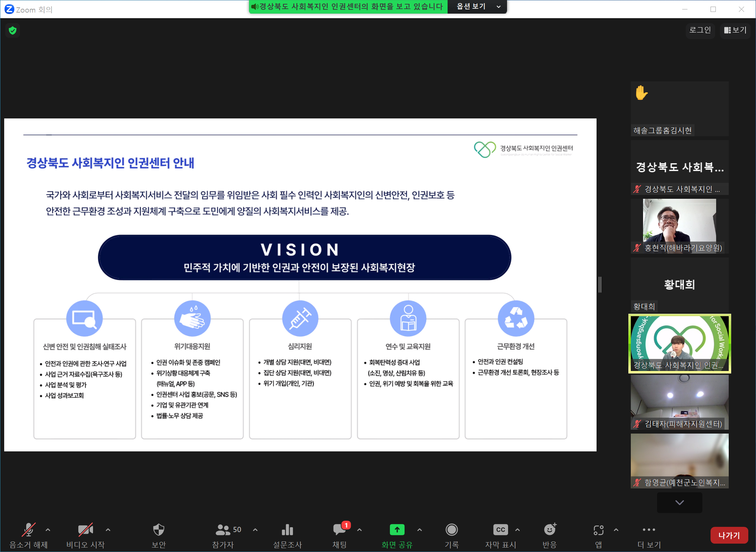Toggle 비디오 시작 camera on
The width and height of the screenshot is (756, 552).
(85, 535)
